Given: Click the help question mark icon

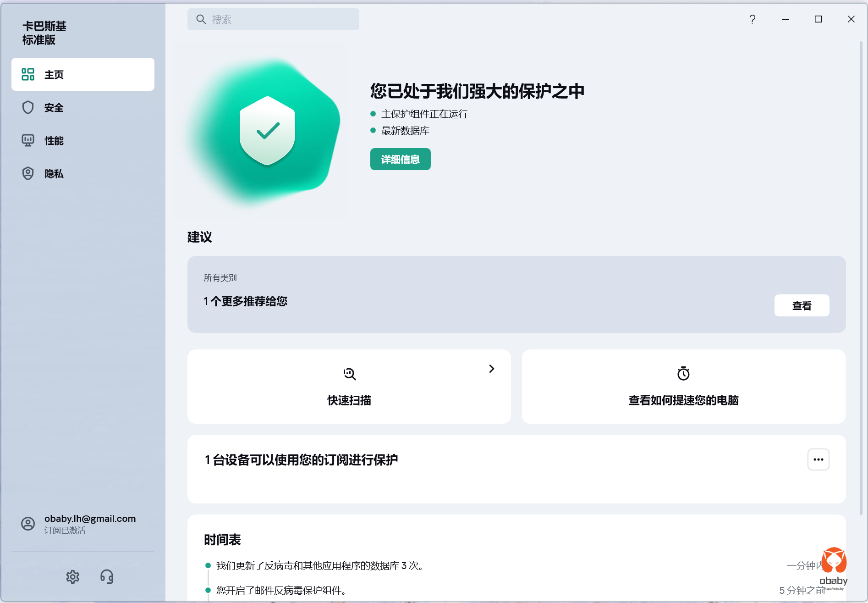Looking at the screenshot, I should (x=752, y=19).
